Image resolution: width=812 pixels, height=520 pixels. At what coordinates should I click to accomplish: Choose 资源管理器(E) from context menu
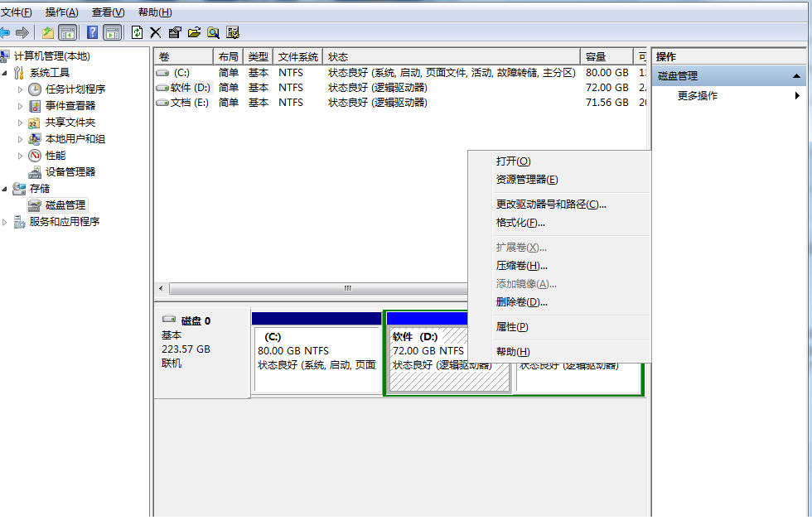click(x=558, y=180)
